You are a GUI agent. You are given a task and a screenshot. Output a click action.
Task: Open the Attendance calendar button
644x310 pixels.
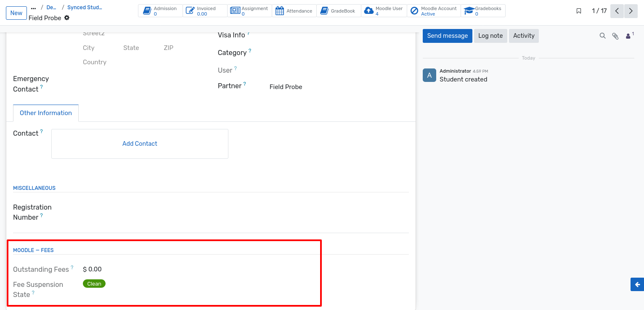click(x=294, y=11)
